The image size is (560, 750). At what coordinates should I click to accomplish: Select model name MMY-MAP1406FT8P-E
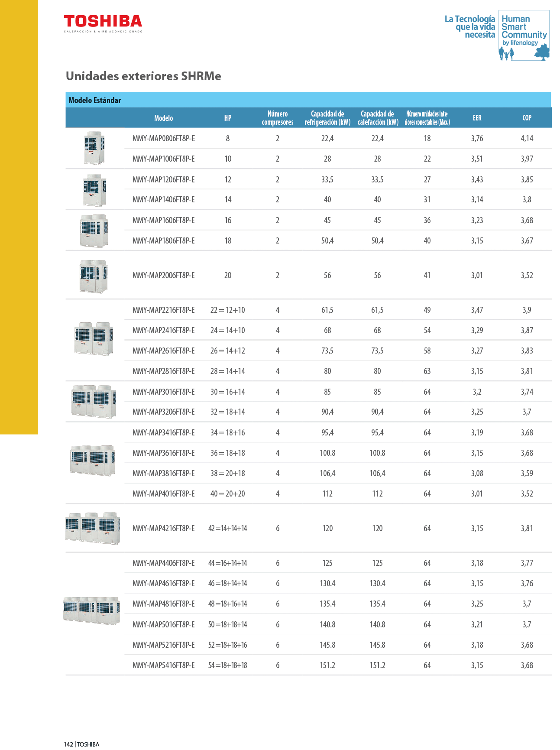(164, 200)
